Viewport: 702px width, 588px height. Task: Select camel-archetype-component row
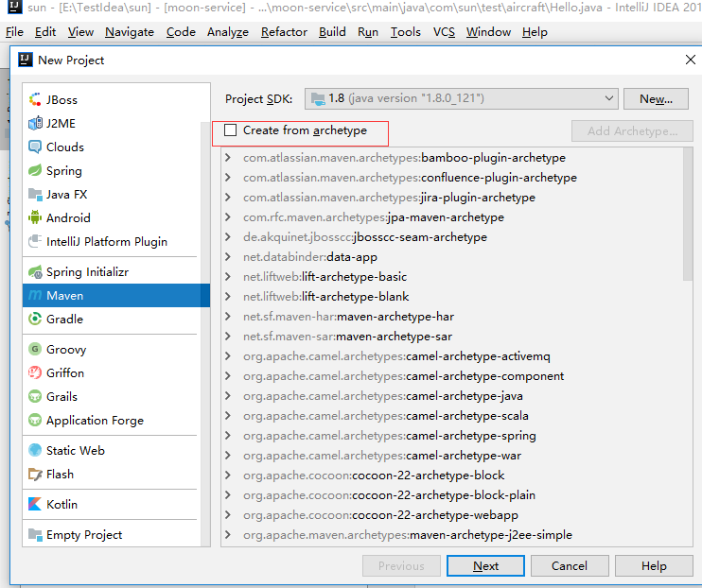(452, 376)
